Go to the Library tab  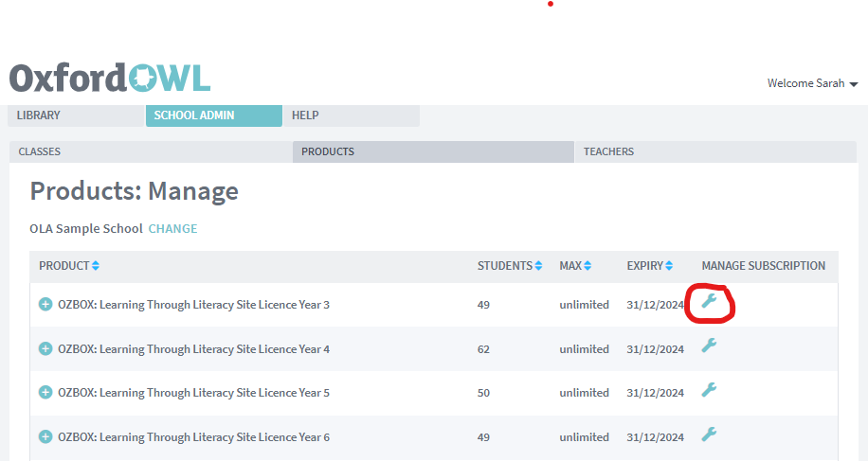click(76, 115)
